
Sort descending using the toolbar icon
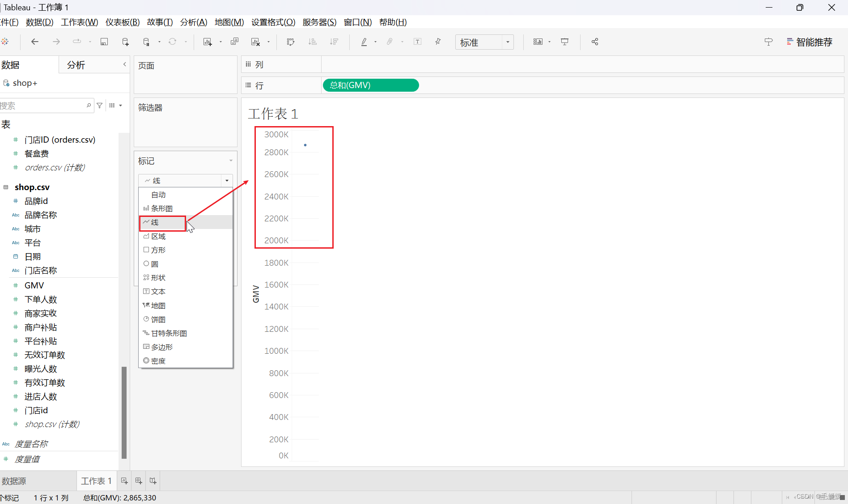334,42
